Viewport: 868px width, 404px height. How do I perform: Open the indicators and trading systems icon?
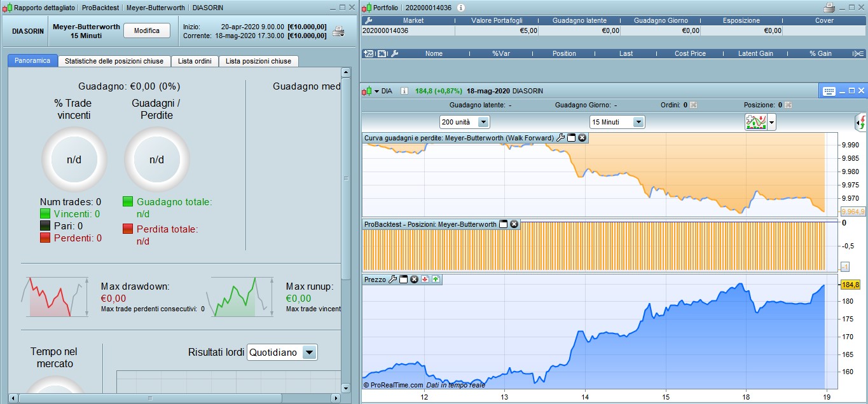756,122
